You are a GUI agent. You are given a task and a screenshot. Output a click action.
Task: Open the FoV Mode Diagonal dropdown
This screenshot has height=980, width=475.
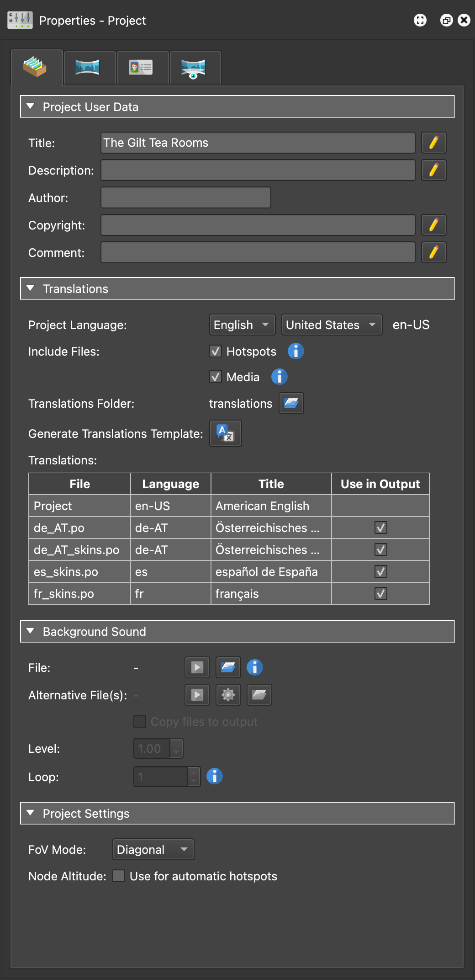click(x=153, y=849)
